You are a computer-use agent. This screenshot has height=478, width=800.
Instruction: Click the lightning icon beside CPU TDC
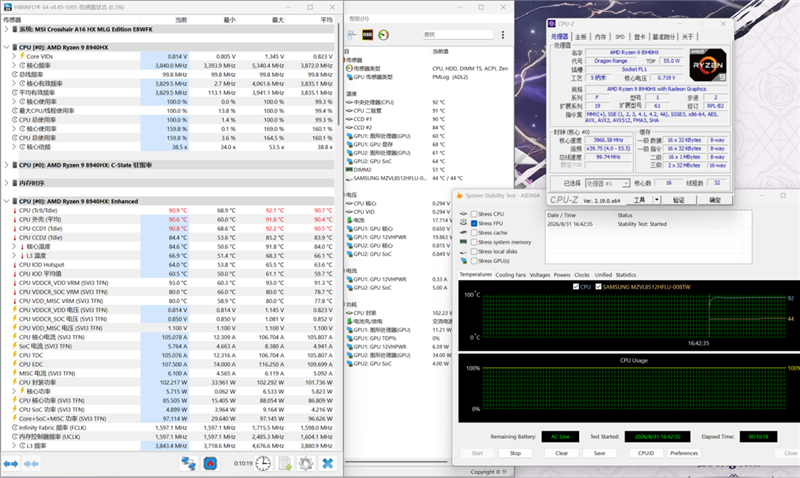(x=15, y=355)
